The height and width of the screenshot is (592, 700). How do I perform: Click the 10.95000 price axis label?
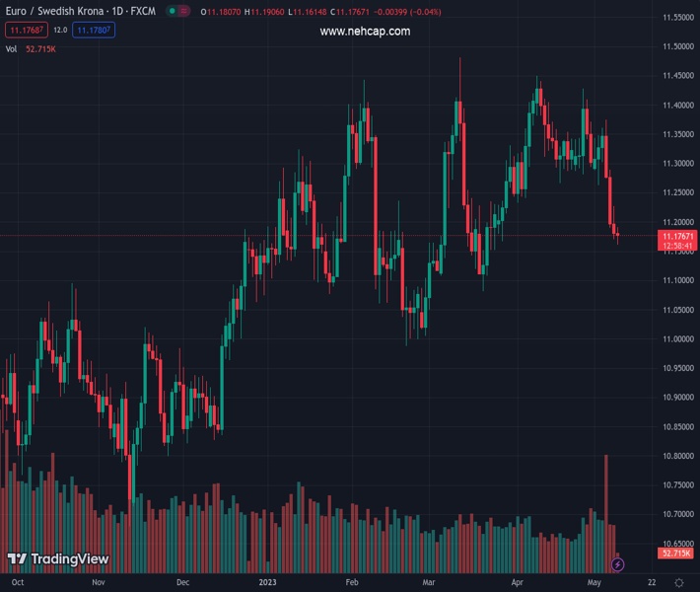click(678, 368)
